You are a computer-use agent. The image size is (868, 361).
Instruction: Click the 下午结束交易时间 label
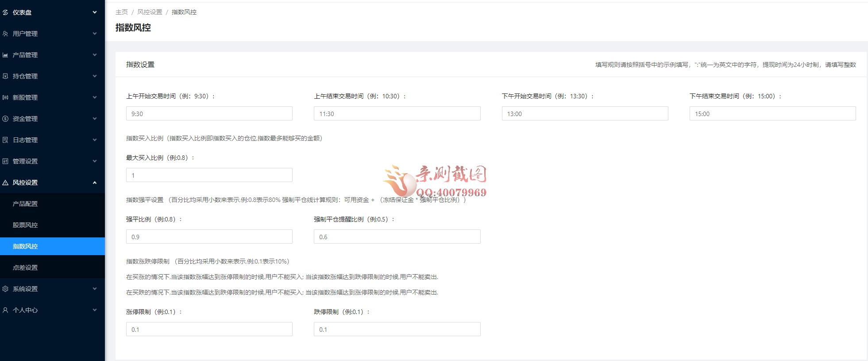735,96
